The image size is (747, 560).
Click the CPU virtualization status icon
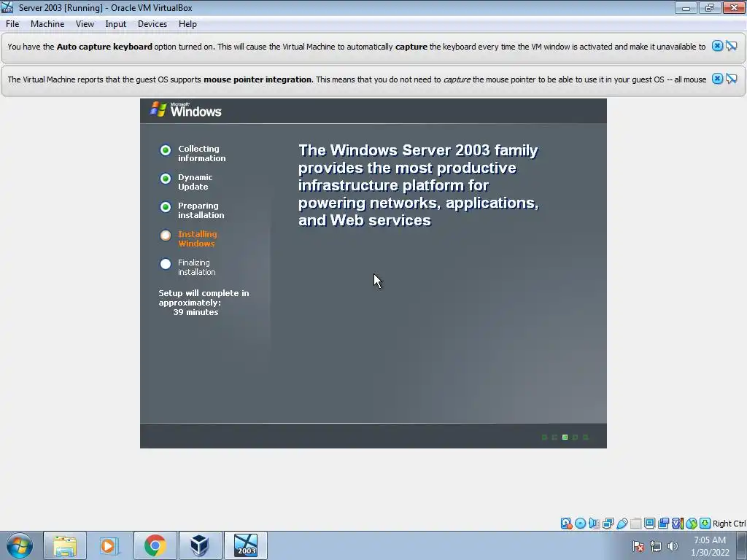(x=678, y=524)
